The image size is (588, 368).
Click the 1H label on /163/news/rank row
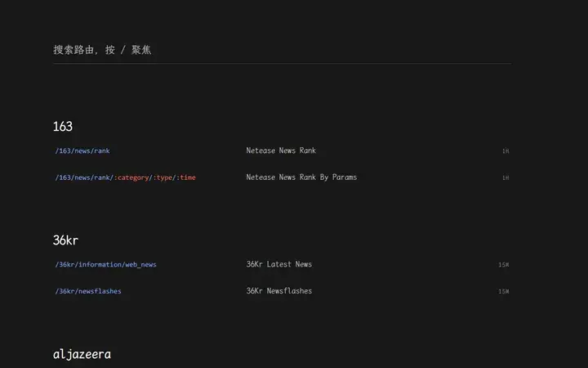pyautogui.click(x=506, y=151)
